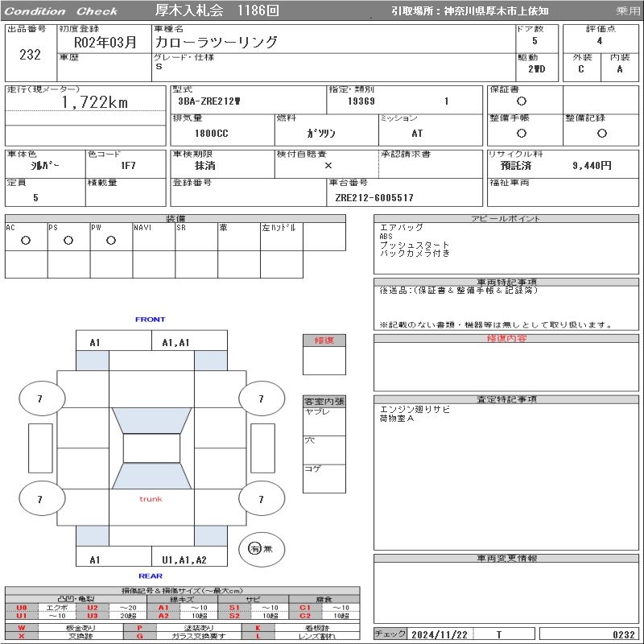The width and height of the screenshot is (644, 644).
Task: Click the バックカメラ付き appeal point
Action: pos(415,254)
